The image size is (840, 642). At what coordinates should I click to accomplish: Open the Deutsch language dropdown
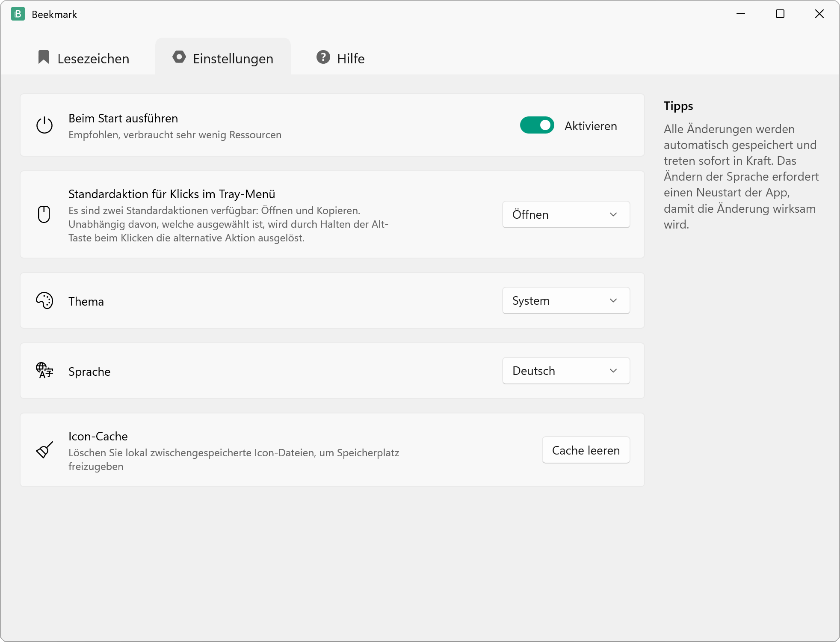click(x=566, y=371)
